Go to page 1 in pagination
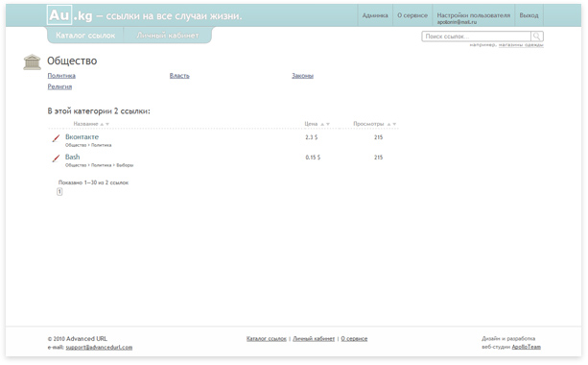 [59, 191]
